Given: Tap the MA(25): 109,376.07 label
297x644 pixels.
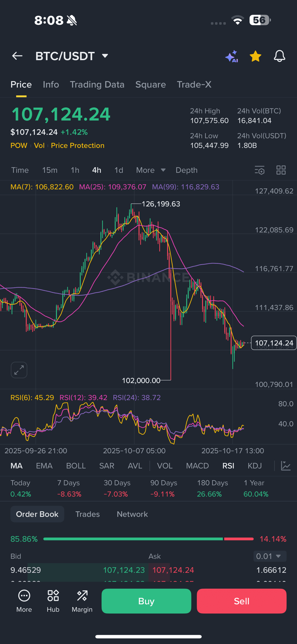Looking at the screenshot, I should [113, 187].
